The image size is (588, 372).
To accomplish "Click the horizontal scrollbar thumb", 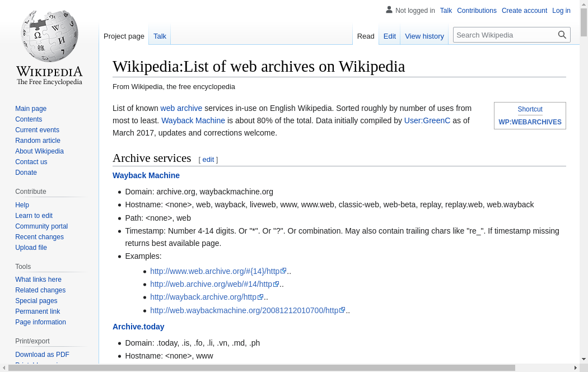I will 262,368.
